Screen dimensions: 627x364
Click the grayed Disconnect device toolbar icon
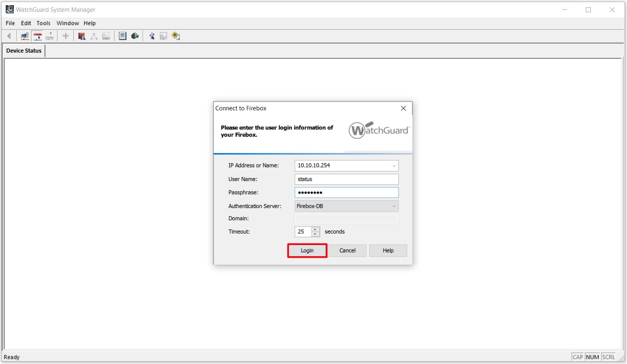50,36
